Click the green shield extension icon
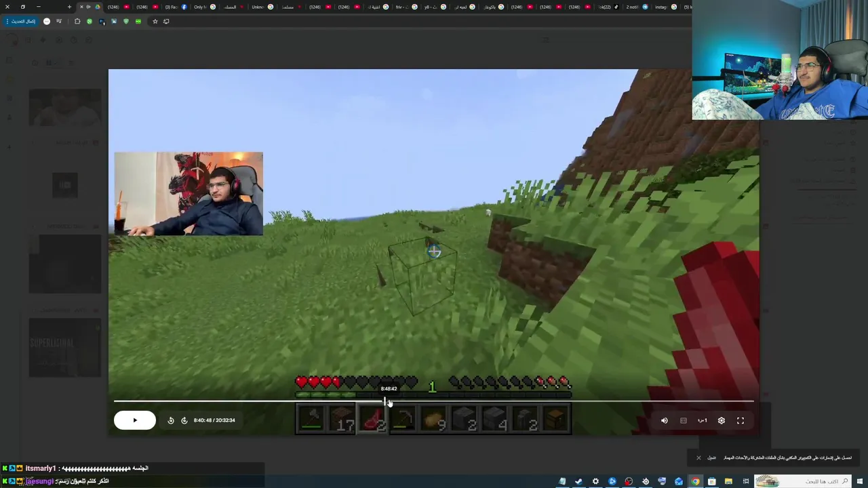 pos(126,21)
